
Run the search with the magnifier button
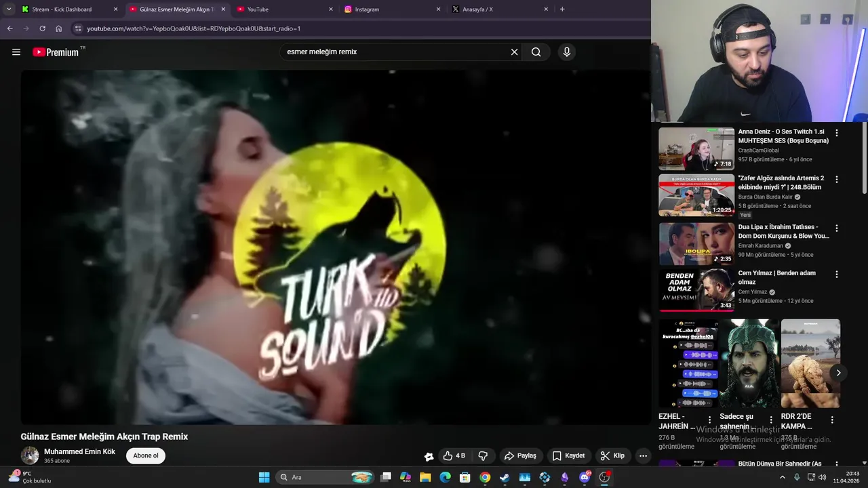[x=536, y=52]
